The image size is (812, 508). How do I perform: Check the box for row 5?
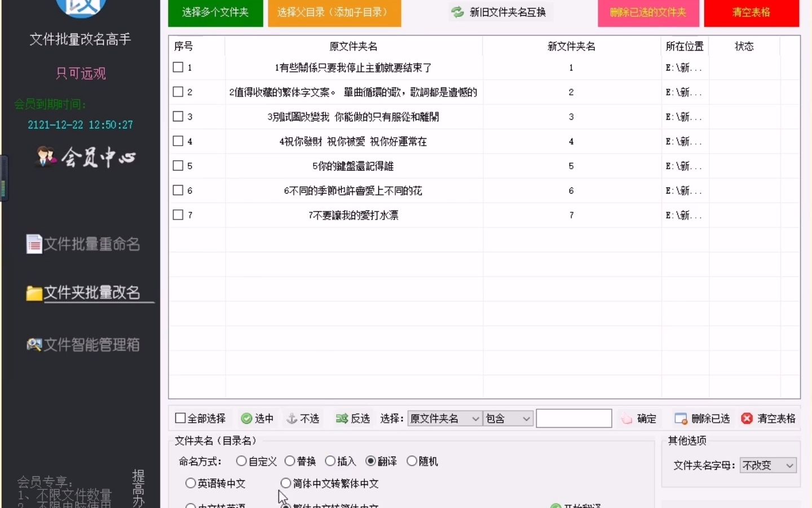tap(178, 165)
